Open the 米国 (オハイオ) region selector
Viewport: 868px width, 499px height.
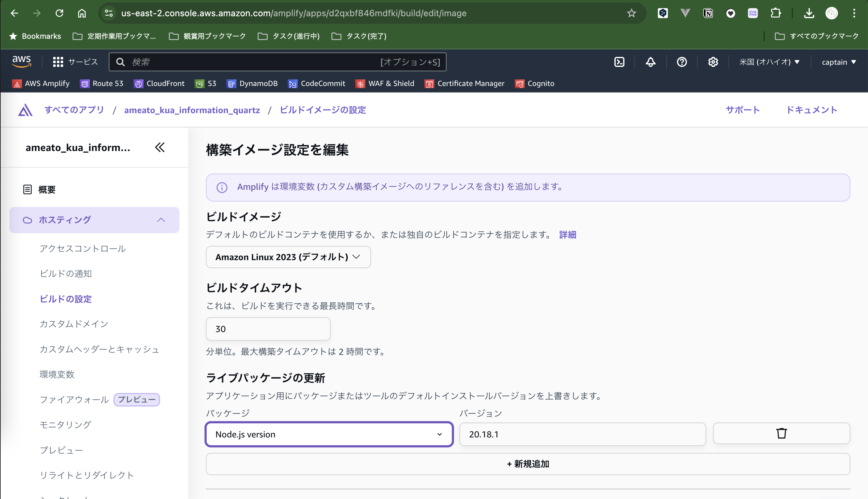pyautogui.click(x=769, y=62)
